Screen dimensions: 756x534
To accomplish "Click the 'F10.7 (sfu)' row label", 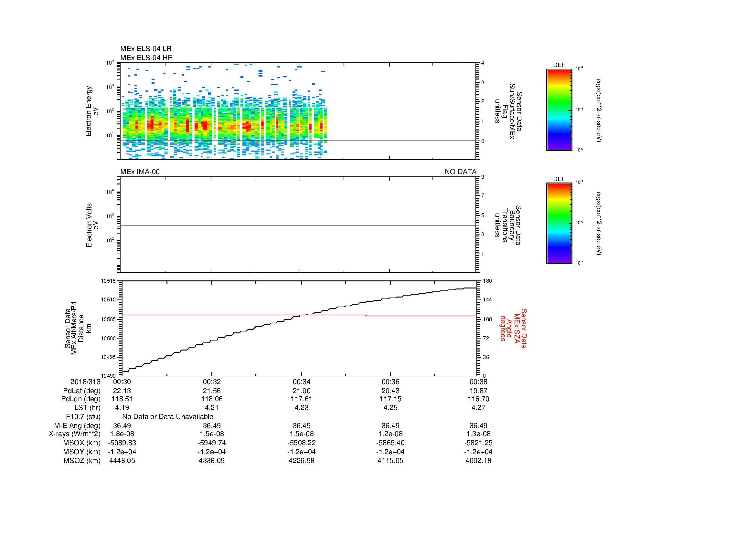I will click(x=83, y=417).
